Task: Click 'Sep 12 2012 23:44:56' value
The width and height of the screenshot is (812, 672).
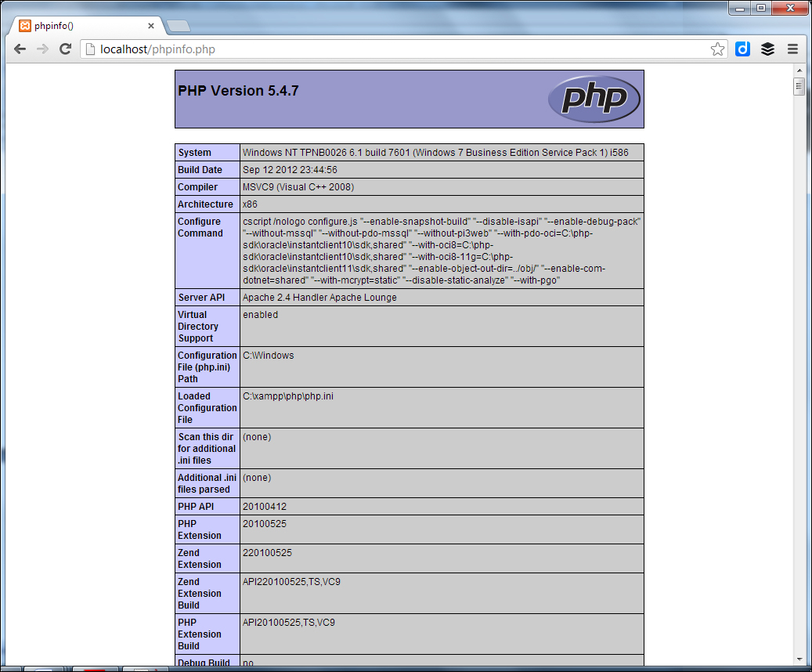Action: tap(290, 169)
